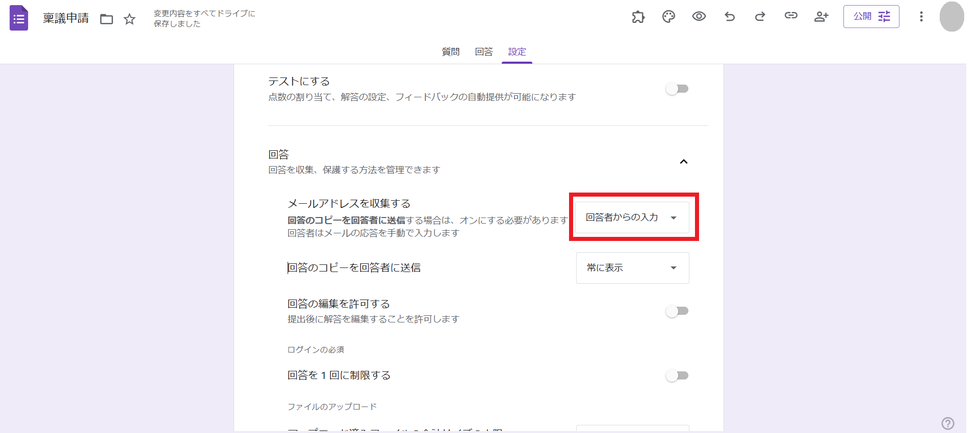Click the 回答 section heading
Screen dimensions: 980x433
point(278,154)
